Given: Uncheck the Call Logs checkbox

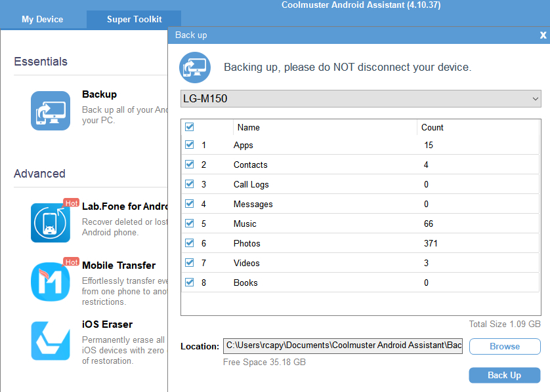Looking at the screenshot, I should [190, 184].
